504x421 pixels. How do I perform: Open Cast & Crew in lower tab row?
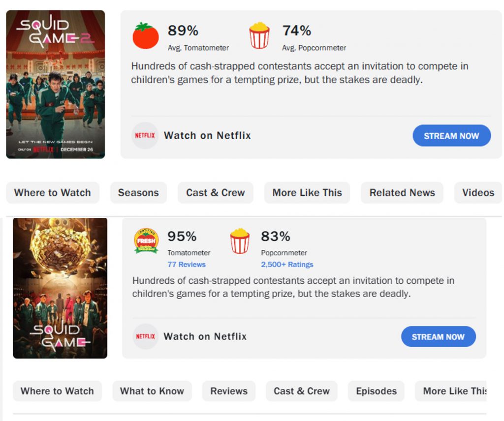(x=302, y=391)
